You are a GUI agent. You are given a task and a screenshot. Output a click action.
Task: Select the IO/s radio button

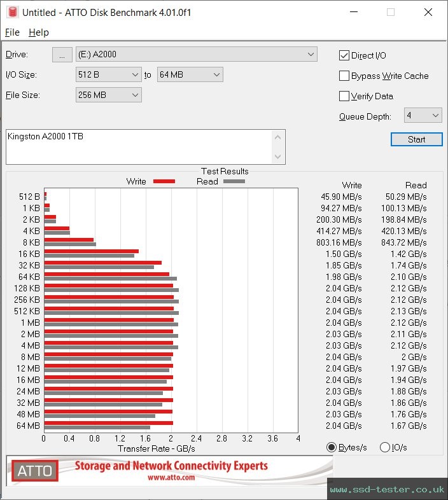[385, 447]
